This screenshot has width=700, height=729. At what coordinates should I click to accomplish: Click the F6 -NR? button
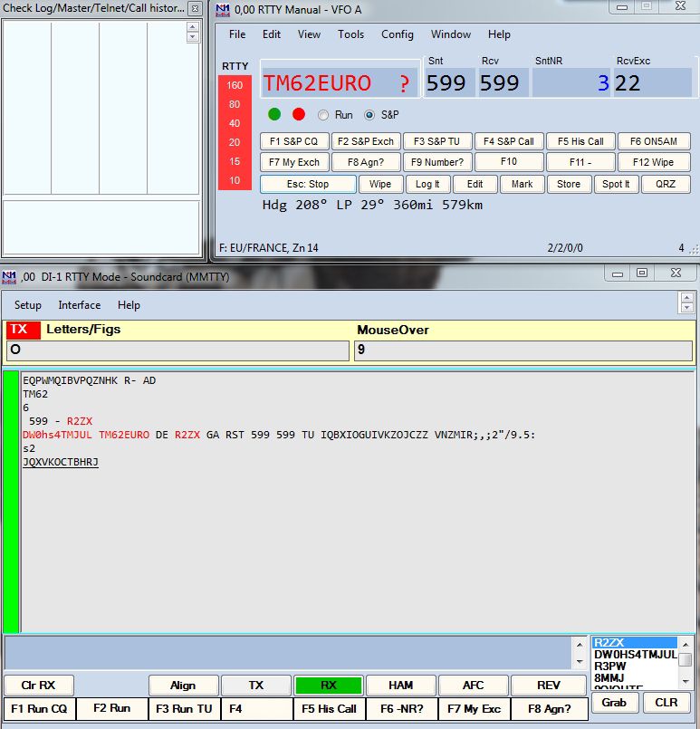pyautogui.click(x=401, y=708)
